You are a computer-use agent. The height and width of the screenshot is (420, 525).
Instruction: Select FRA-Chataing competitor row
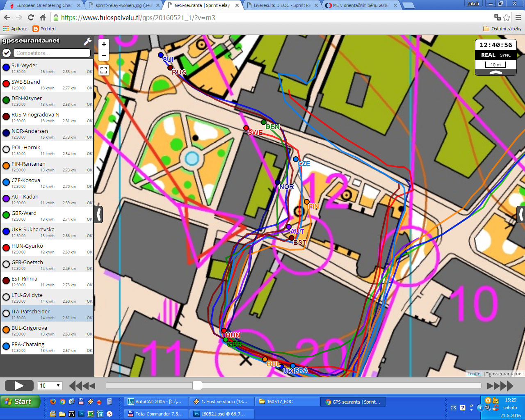click(47, 346)
